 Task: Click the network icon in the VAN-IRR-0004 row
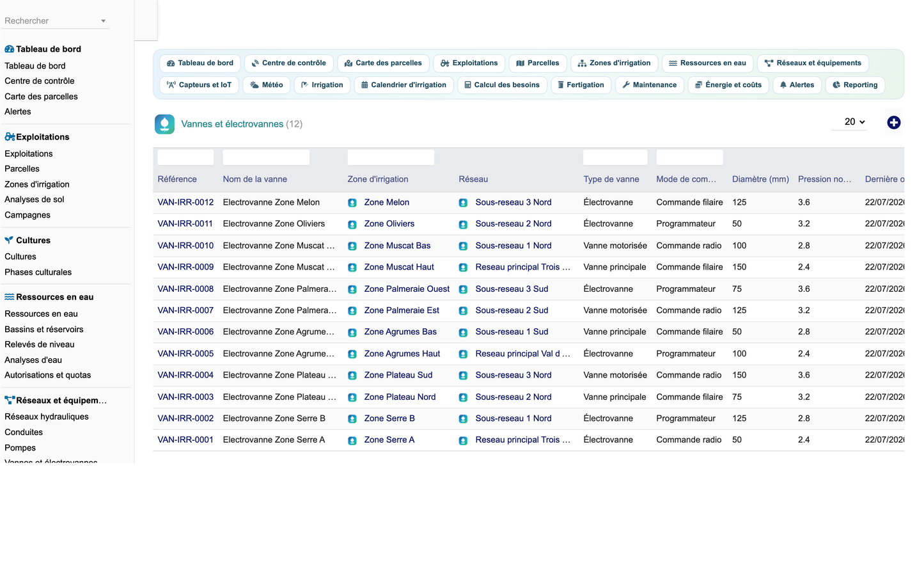click(463, 376)
